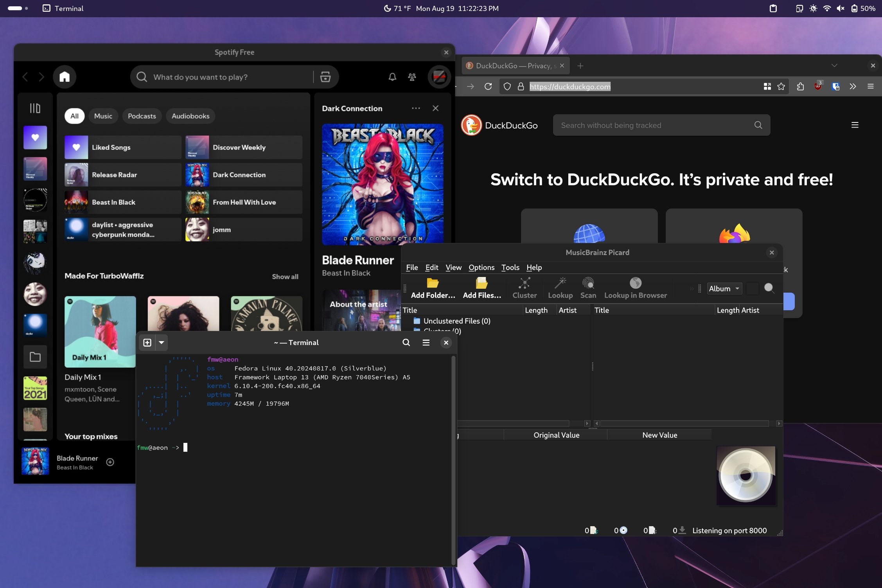
Task: Click Lookup wand in Picard
Action: tap(560, 288)
